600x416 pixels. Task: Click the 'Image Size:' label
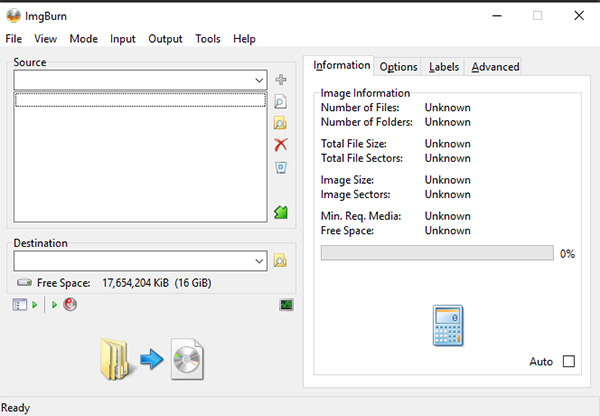point(347,180)
